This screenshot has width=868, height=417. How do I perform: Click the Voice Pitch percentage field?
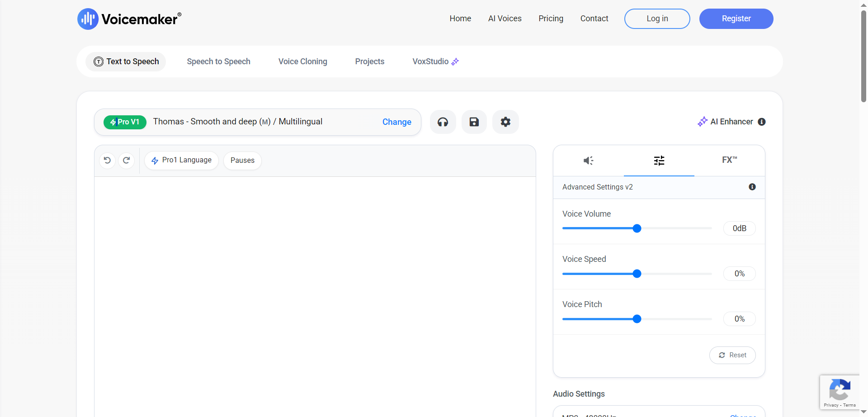pos(740,319)
